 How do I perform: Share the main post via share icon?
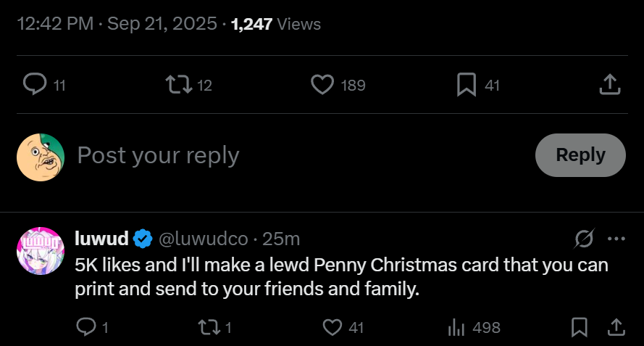pyautogui.click(x=610, y=85)
